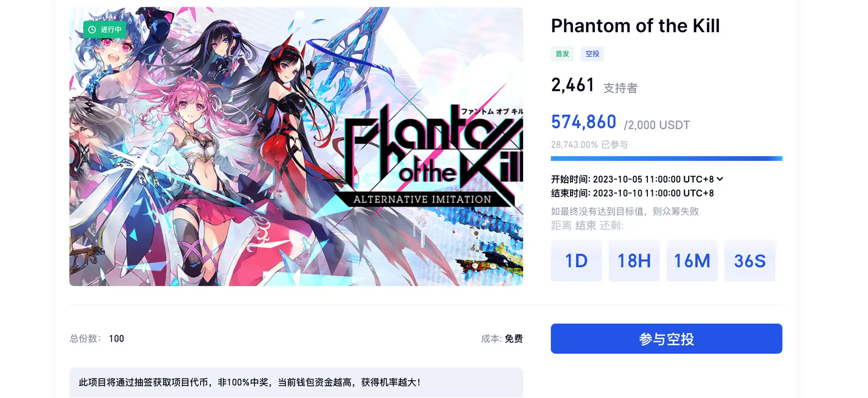Click the 574,860 raised amount
Image resolution: width=868 pixels, height=398 pixels.
coord(584,122)
